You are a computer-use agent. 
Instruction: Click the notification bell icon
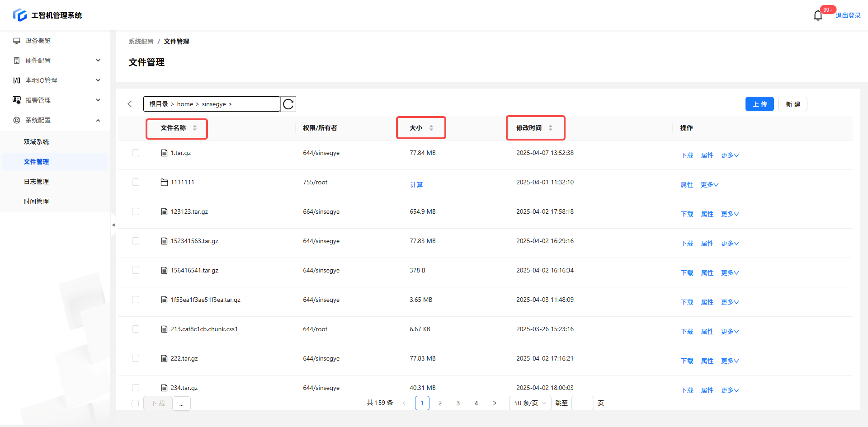pos(818,16)
